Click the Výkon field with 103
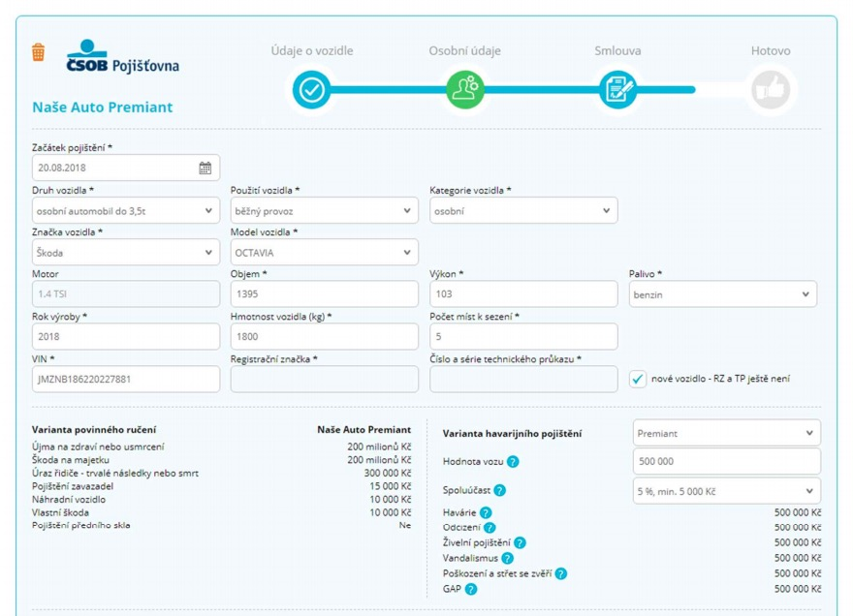 click(523, 294)
